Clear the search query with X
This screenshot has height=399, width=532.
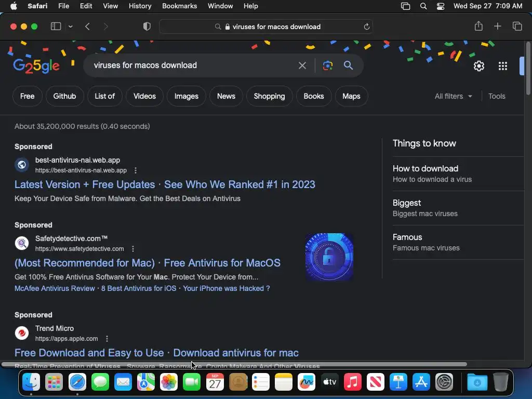(302, 65)
